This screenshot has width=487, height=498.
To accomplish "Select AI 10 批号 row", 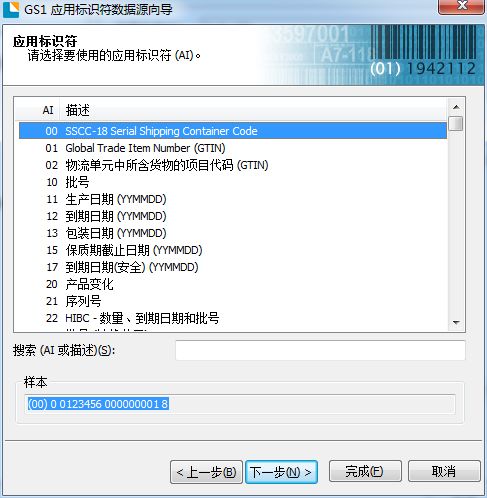I will pos(233,182).
